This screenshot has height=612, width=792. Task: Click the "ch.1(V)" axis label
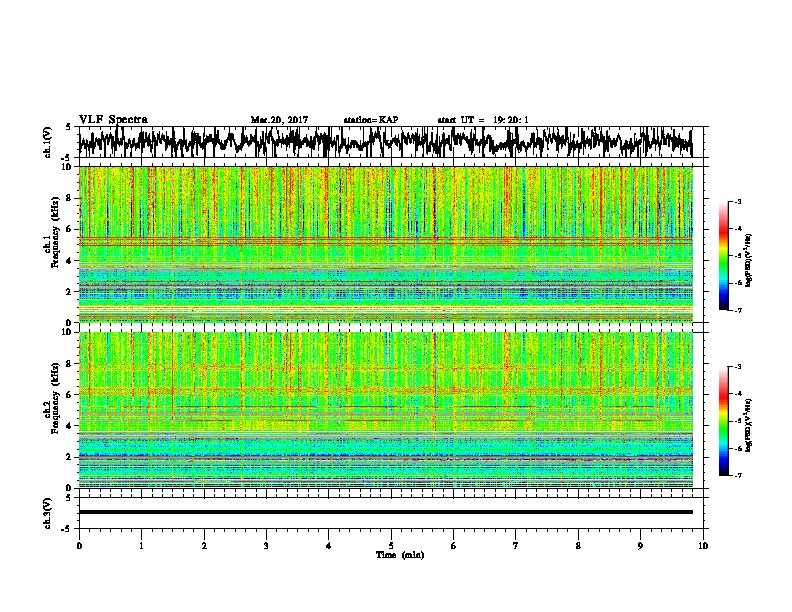(48, 142)
